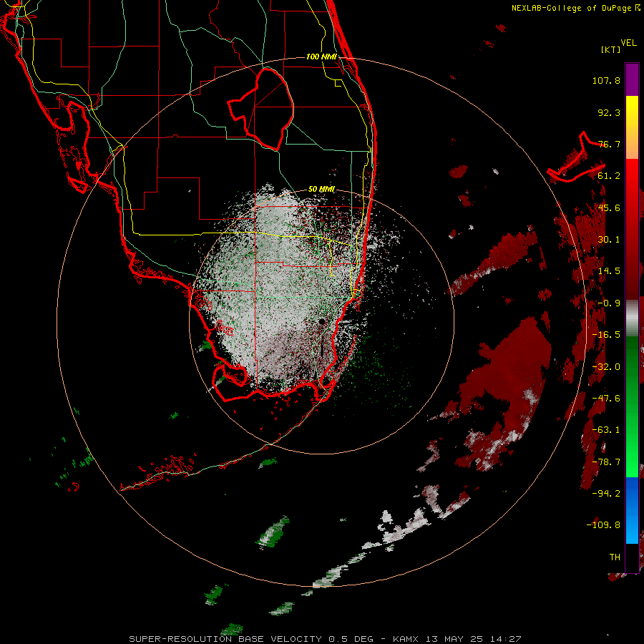This screenshot has height=644, width=644.
Task: Click the 50 NMI range ring label
Action: [x=321, y=189]
